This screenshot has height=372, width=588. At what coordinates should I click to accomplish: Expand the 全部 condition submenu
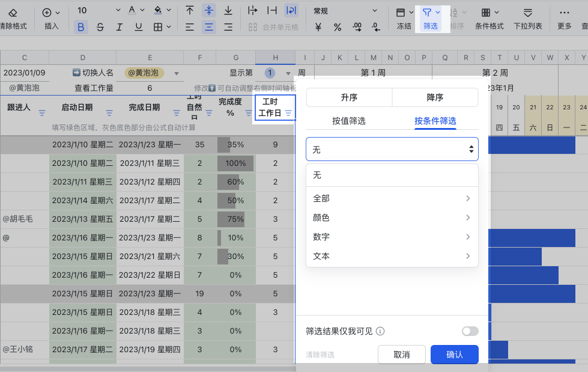click(x=392, y=198)
